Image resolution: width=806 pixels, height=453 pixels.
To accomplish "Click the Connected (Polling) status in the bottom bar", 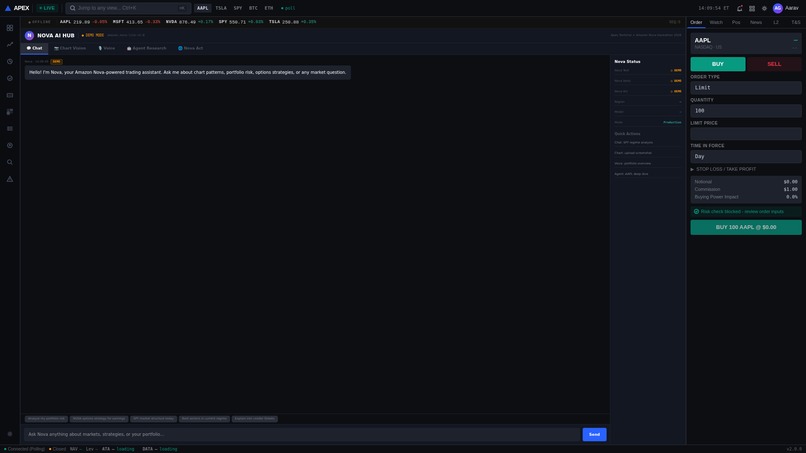I will tap(25, 449).
